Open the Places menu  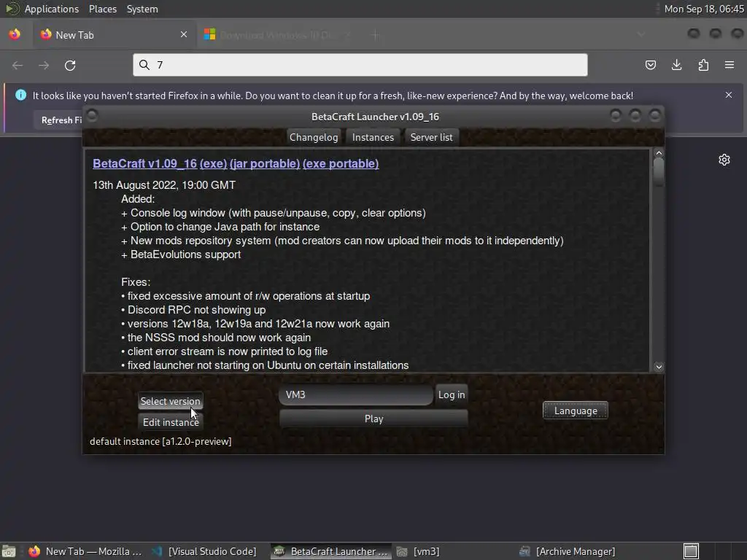click(x=102, y=9)
